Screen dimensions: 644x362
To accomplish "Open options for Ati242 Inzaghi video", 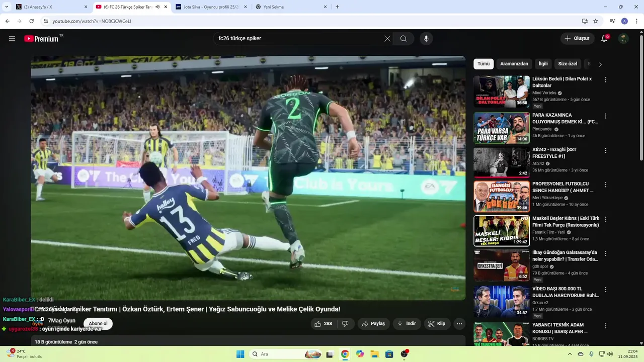I will coord(606,150).
